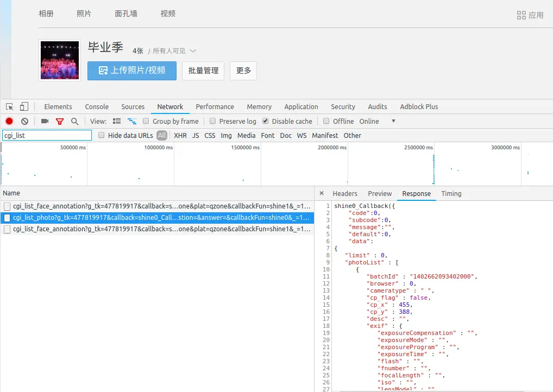The width and height of the screenshot is (553, 392).
Task: Click the capture screenshots camera icon
Action: pos(45,121)
